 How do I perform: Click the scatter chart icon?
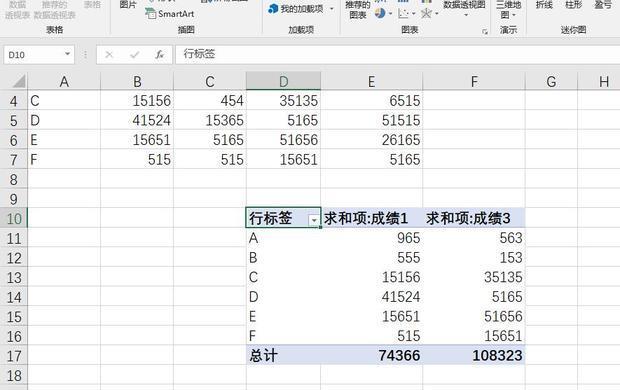pyautogui.click(x=403, y=14)
